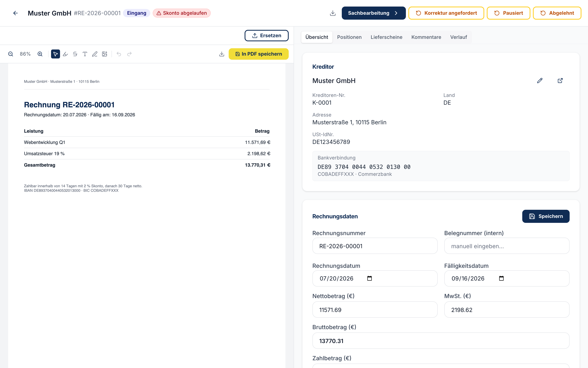588x368 pixels.
Task: Edit the Kreditor Muster GmbH details
Action: 540,81
